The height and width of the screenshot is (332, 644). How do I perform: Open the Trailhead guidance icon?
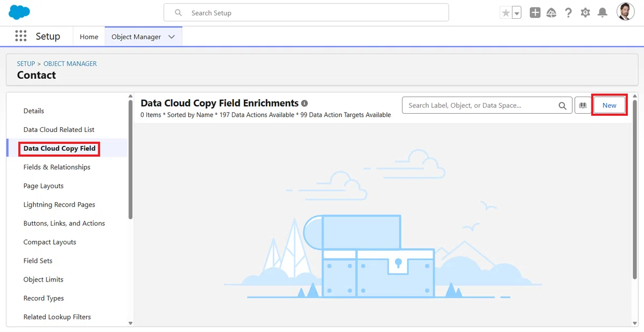(552, 12)
